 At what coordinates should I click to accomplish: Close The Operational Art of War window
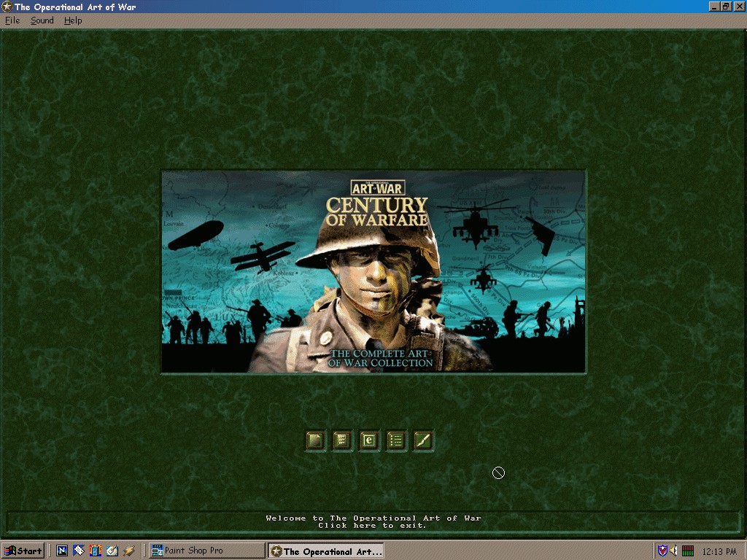pyautogui.click(x=739, y=7)
